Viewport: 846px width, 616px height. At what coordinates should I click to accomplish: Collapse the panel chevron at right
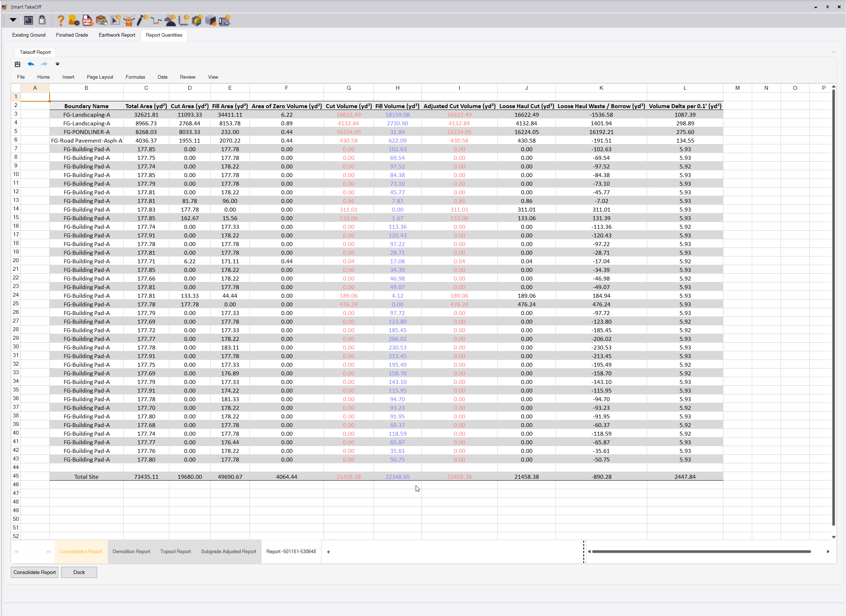click(x=833, y=52)
